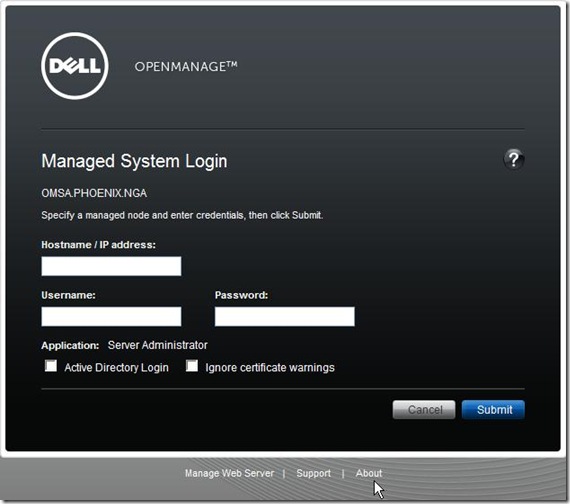Open the About link

pos(369,473)
